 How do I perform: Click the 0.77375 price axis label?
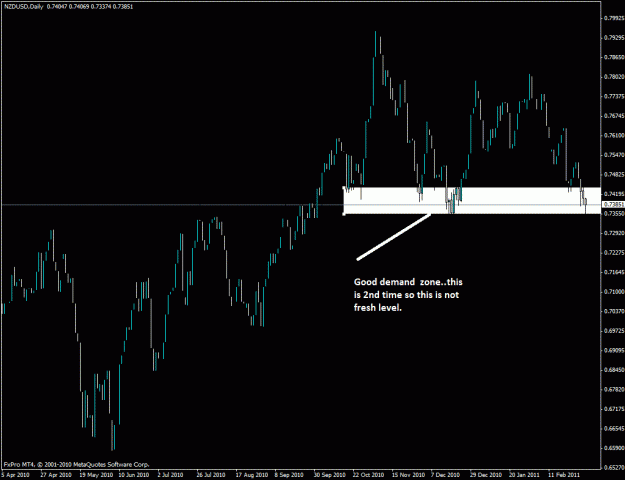(x=615, y=96)
